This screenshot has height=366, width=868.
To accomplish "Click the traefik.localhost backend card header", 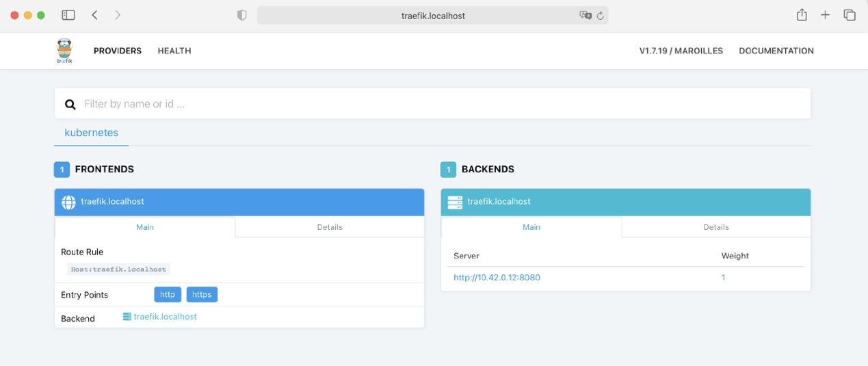I will pyautogui.click(x=626, y=202).
